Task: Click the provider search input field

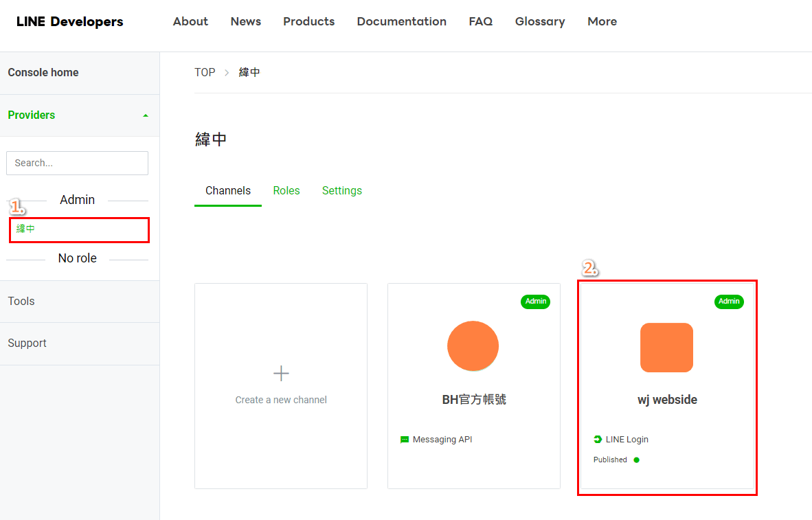Action: click(x=77, y=163)
